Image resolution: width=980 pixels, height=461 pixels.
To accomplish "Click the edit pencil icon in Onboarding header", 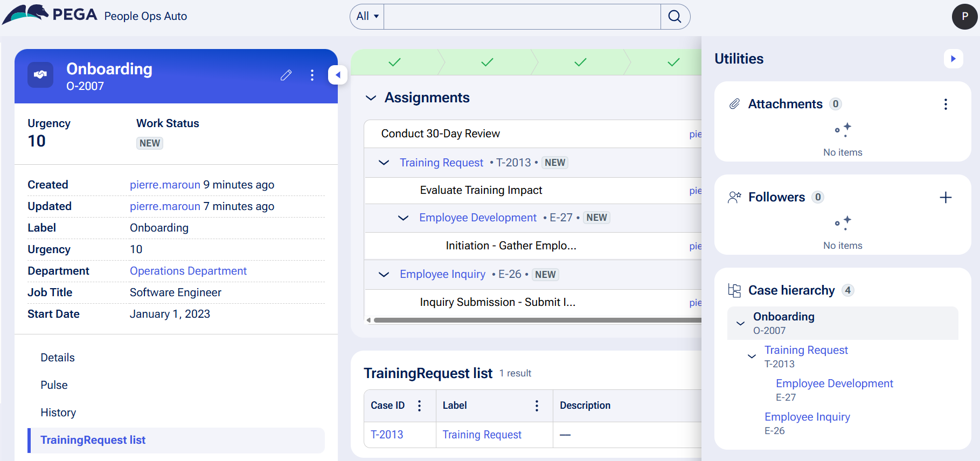I will pyautogui.click(x=286, y=75).
